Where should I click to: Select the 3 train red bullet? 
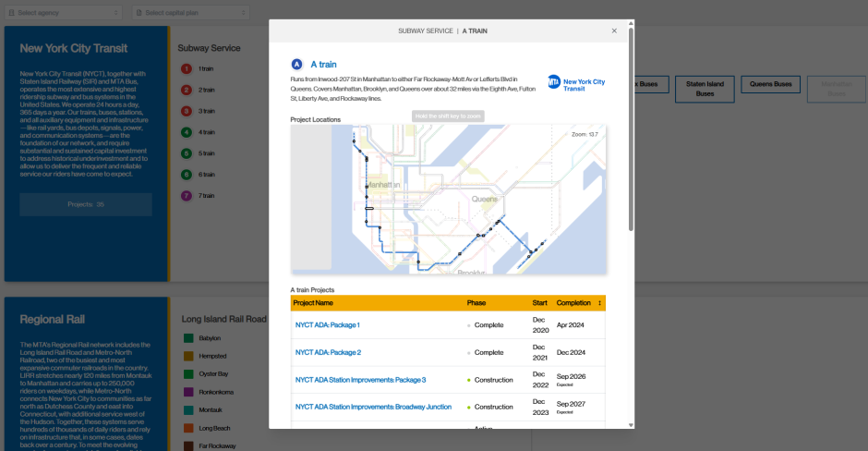tap(187, 112)
